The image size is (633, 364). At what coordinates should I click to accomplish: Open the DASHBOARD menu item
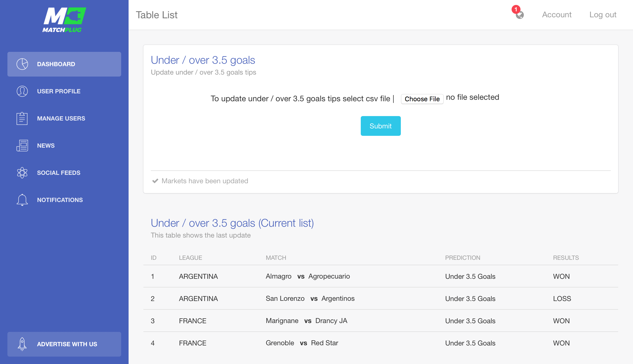(x=64, y=64)
